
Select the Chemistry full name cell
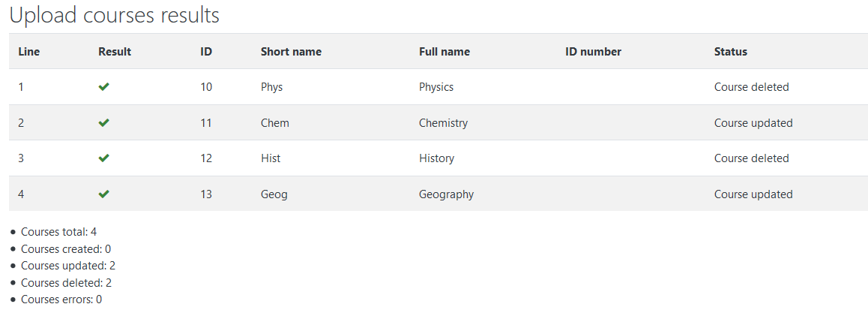pyautogui.click(x=444, y=122)
